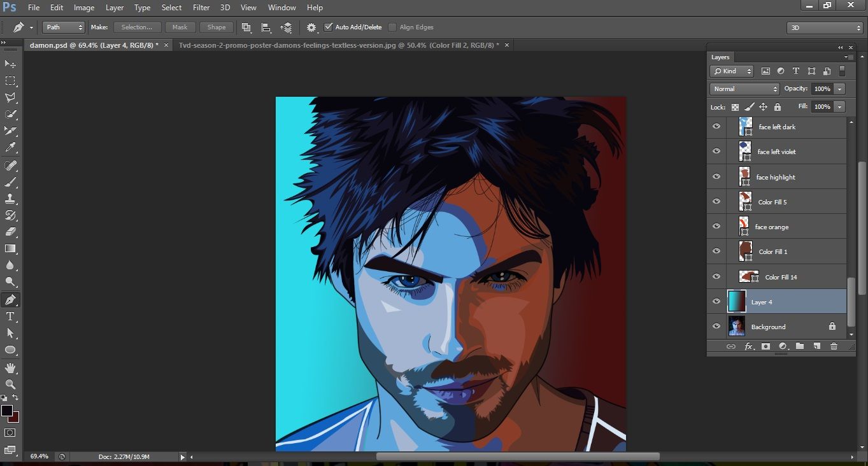Toggle Quick Mask mode

10,433
